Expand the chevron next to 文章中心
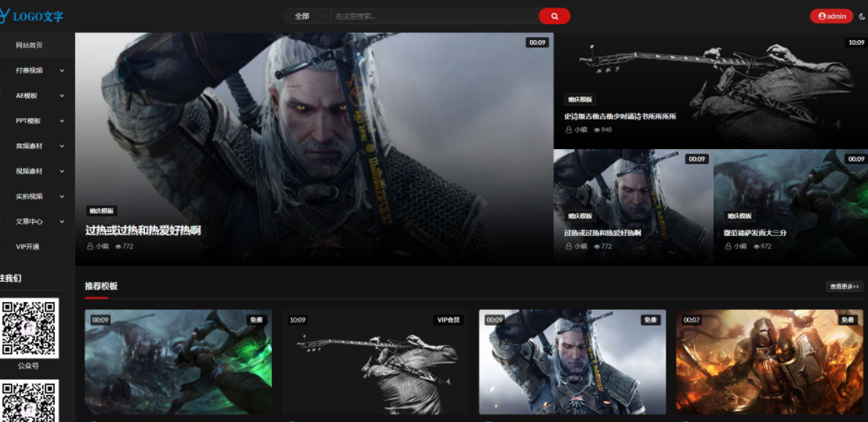The width and height of the screenshot is (868, 422). pos(61,221)
